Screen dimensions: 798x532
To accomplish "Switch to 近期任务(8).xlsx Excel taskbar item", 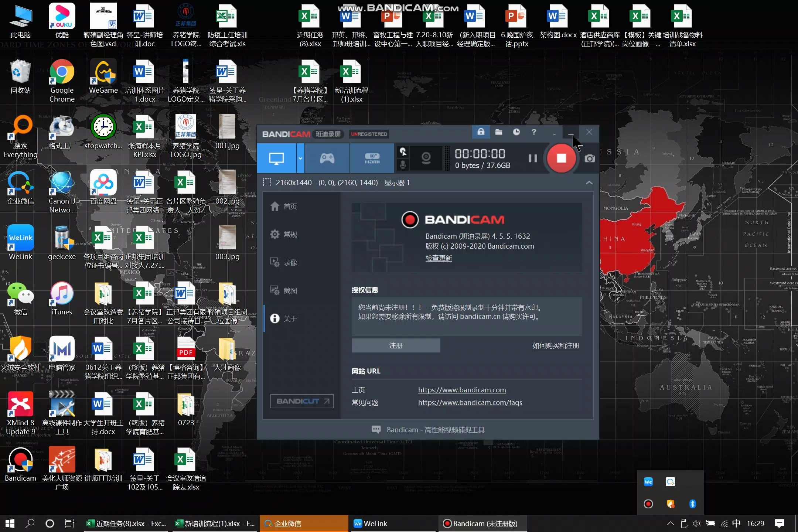I will point(127,524).
